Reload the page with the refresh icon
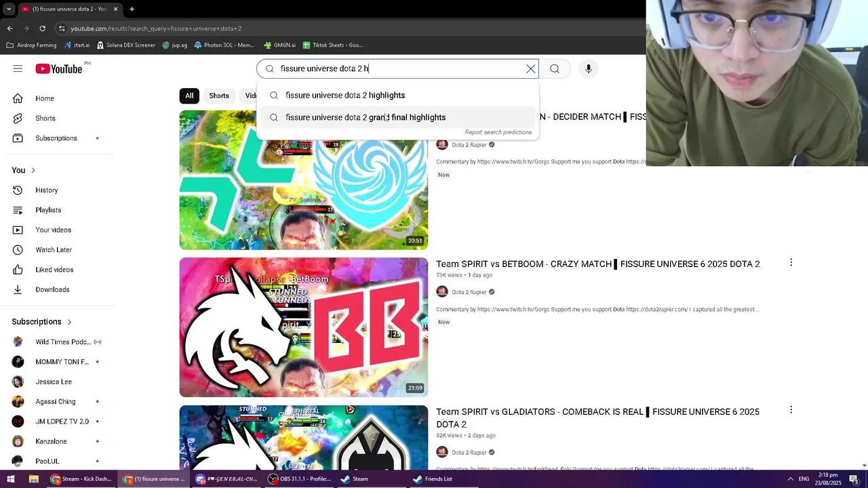The image size is (868, 488). point(42,28)
